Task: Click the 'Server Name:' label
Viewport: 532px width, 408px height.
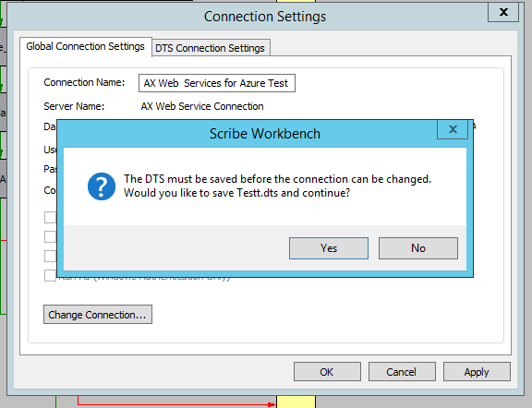Action: 74,106
